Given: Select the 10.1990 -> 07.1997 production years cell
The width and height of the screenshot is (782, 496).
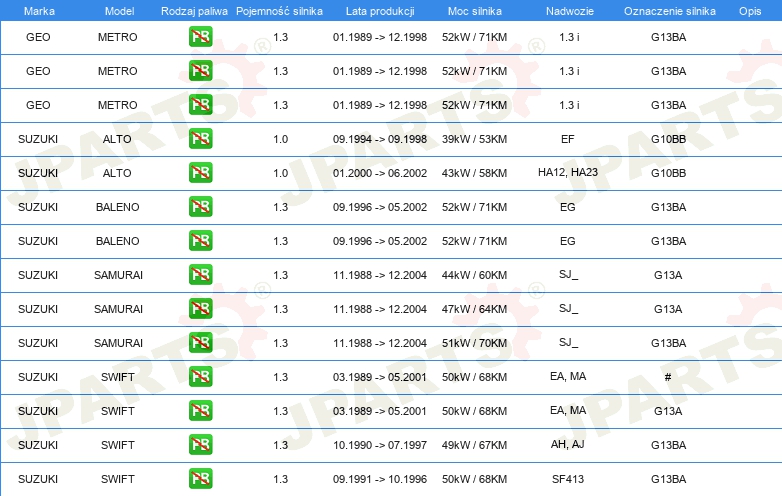Looking at the screenshot, I should pyautogui.click(x=379, y=445).
